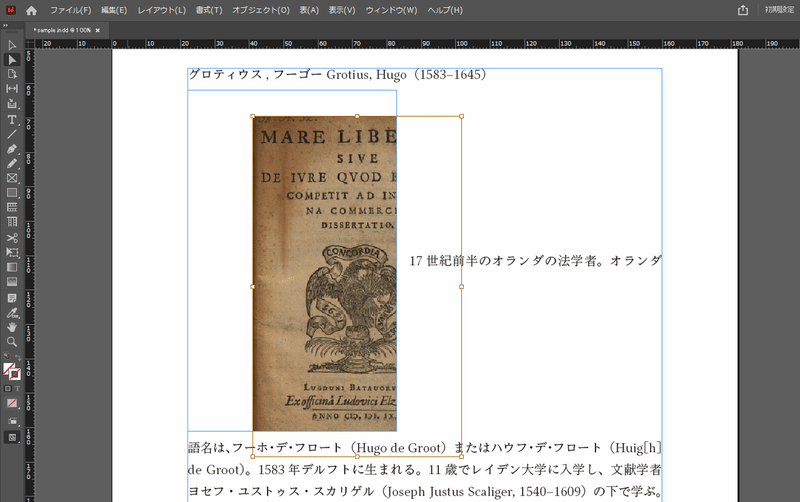
Task: Open the ファイル(F) menu
Action: pos(70,10)
